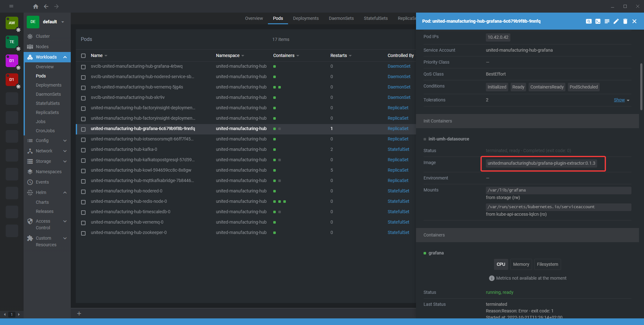
Task: Toggle the select-all pods checkbox
Action: pos(83,56)
